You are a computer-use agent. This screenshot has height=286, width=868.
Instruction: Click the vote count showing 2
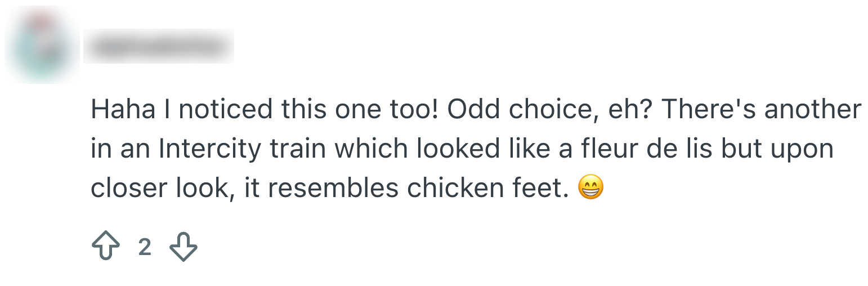(145, 247)
